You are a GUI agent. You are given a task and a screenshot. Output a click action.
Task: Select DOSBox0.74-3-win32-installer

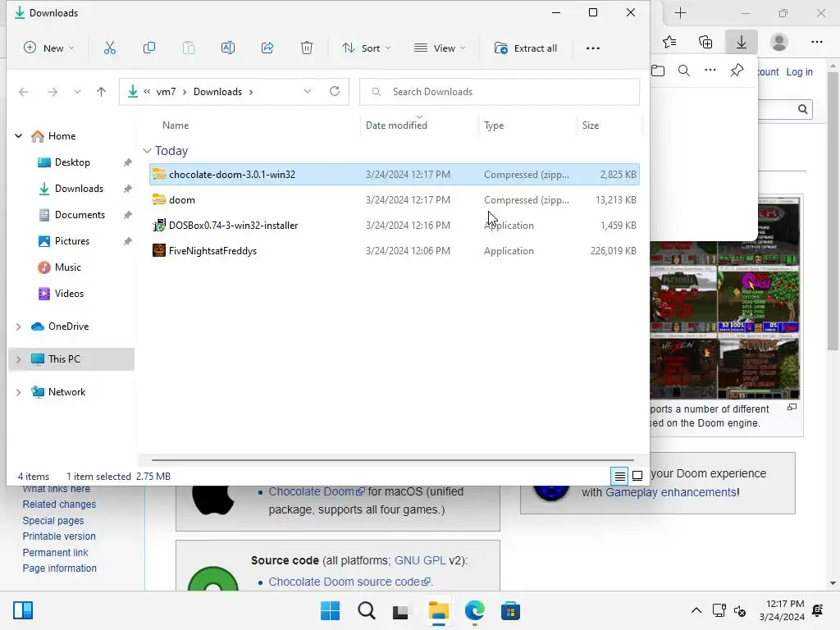pos(395,226)
